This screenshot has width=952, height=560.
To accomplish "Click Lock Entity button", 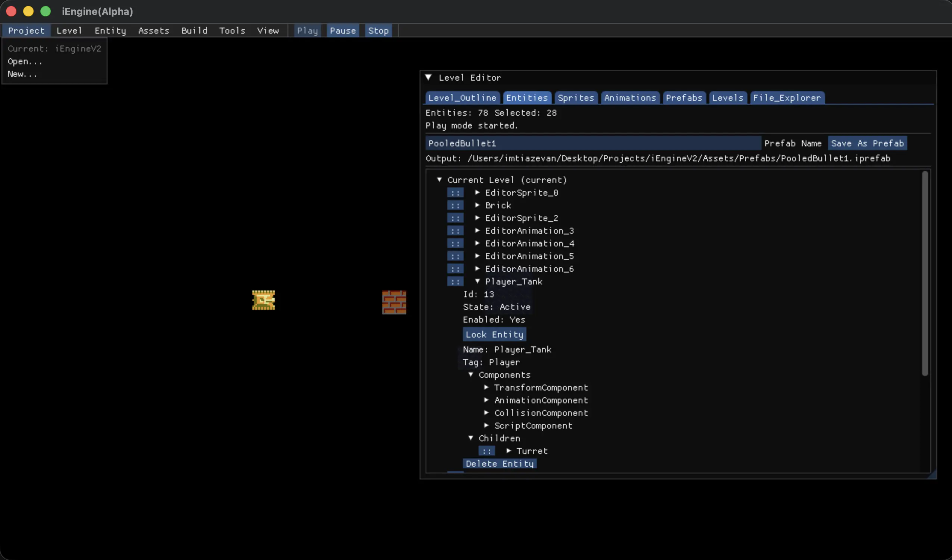I will (494, 335).
